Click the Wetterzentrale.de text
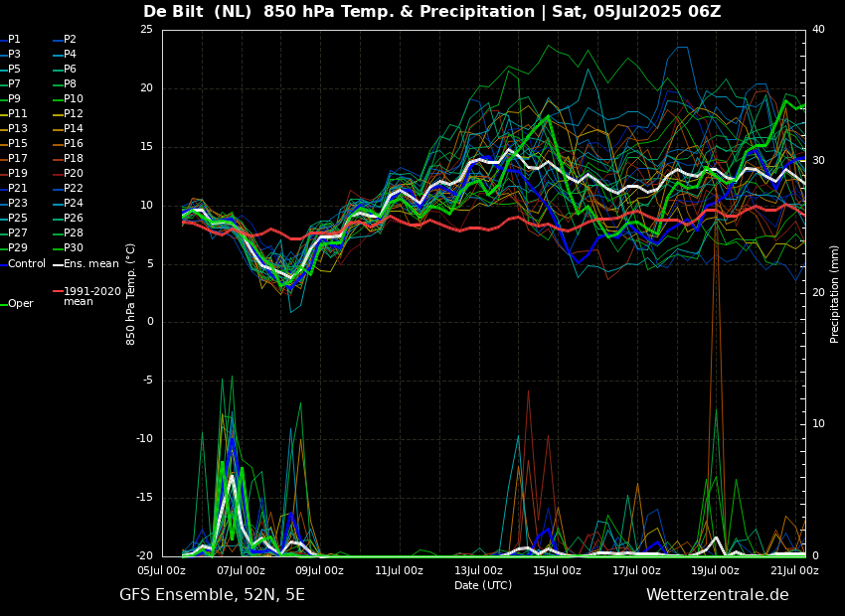The height and width of the screenshot is (616, 845). pos(717,595)
